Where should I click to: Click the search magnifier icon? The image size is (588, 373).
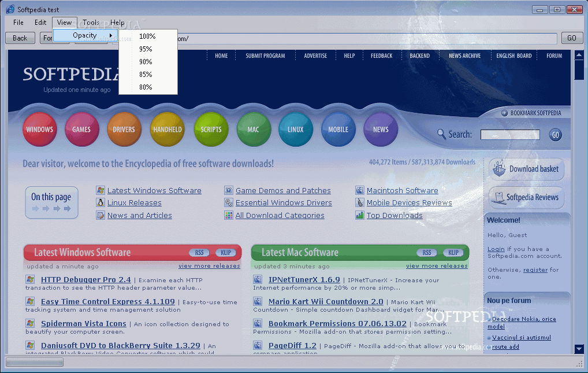[x=441, y=134]
